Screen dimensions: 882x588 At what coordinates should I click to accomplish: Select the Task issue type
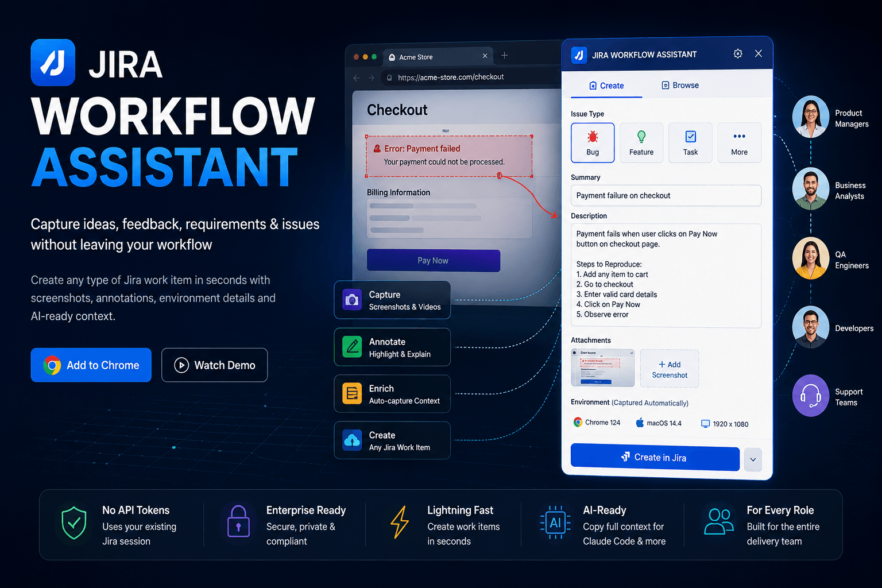691,142
